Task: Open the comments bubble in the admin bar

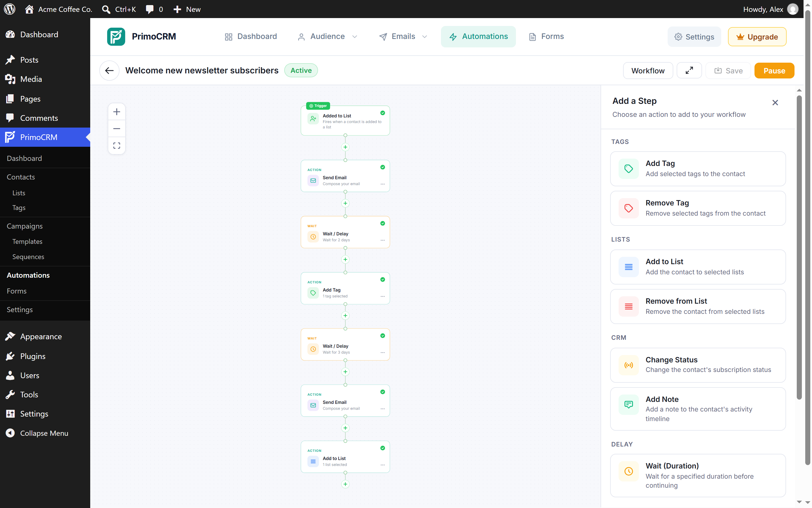Action: [154, 9]
